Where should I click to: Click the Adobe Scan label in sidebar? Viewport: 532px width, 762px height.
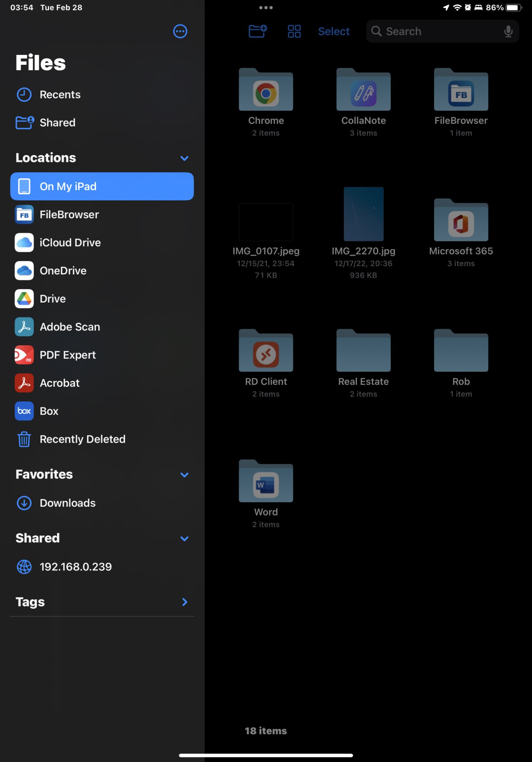pos(70,327)
